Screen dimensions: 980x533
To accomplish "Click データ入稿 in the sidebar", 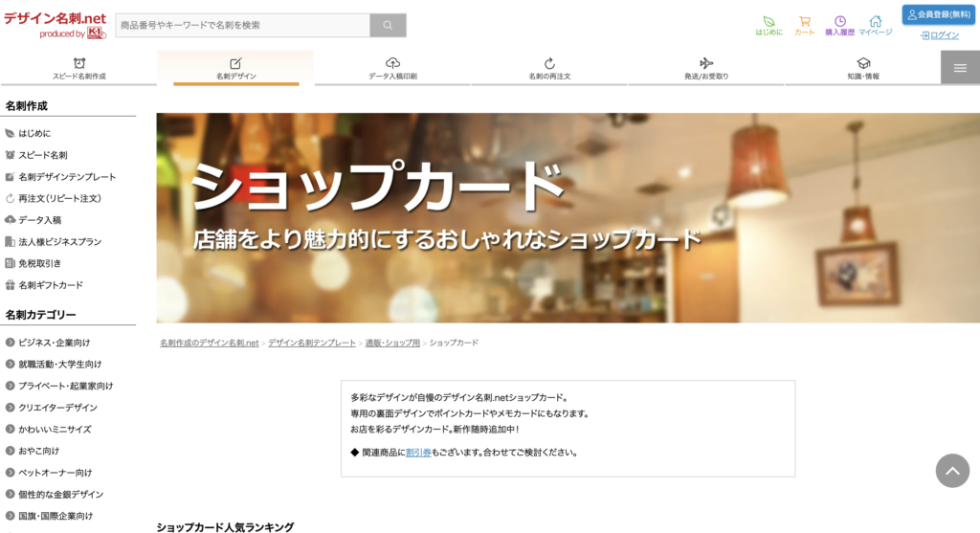I will (39, 220).
